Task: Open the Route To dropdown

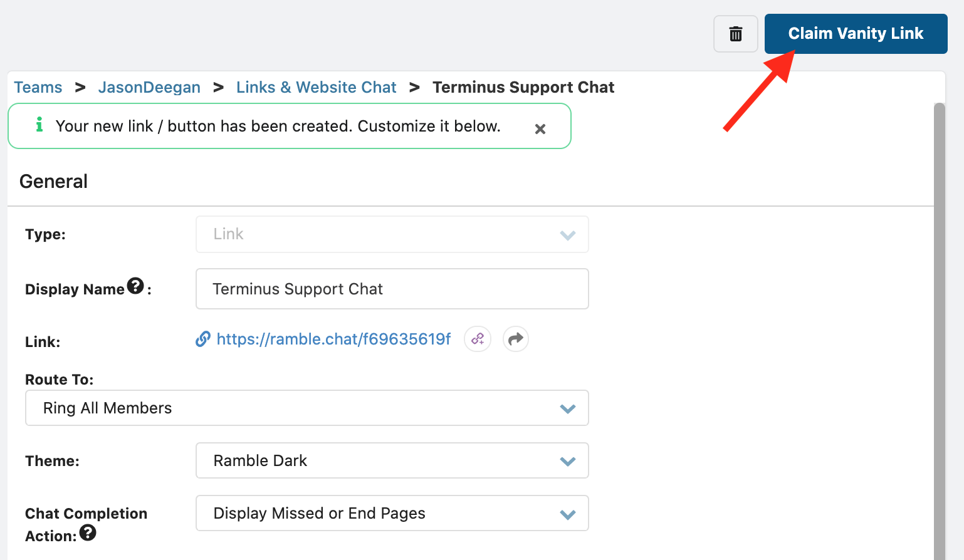Action: coord(307,408)
